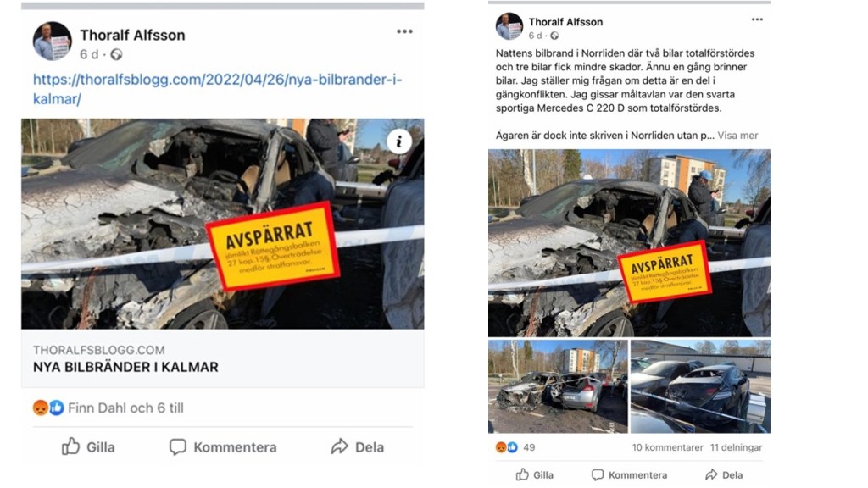Open bottom-right thumbnail of burned black car
The image size is (868, 488).
point(701,386)
